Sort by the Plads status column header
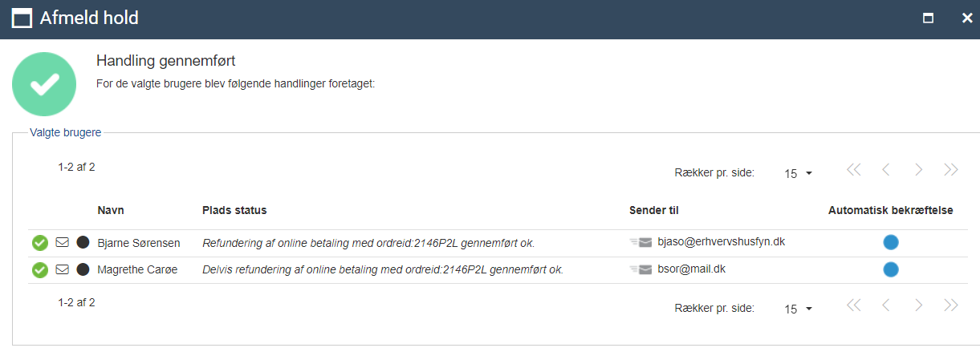The image size is (980, 364). [x=234, y=210]
